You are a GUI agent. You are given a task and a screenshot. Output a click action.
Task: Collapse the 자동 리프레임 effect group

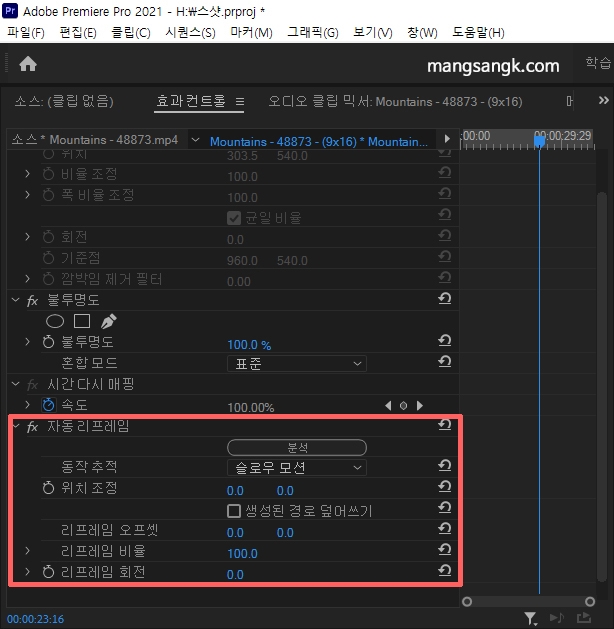click(x=16, y=426)
